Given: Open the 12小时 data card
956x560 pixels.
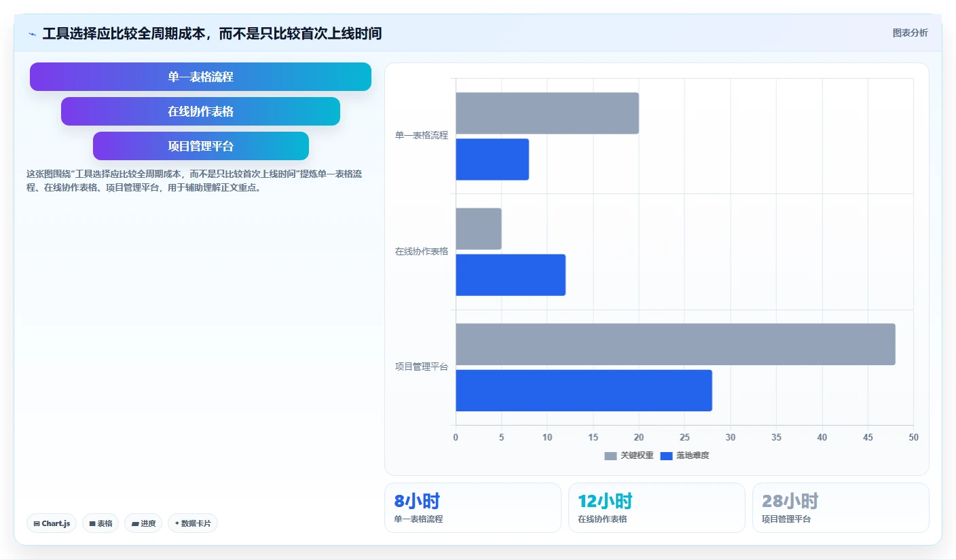Looking at the screenshot, I should pyautogui.click(x=657, y=508).
